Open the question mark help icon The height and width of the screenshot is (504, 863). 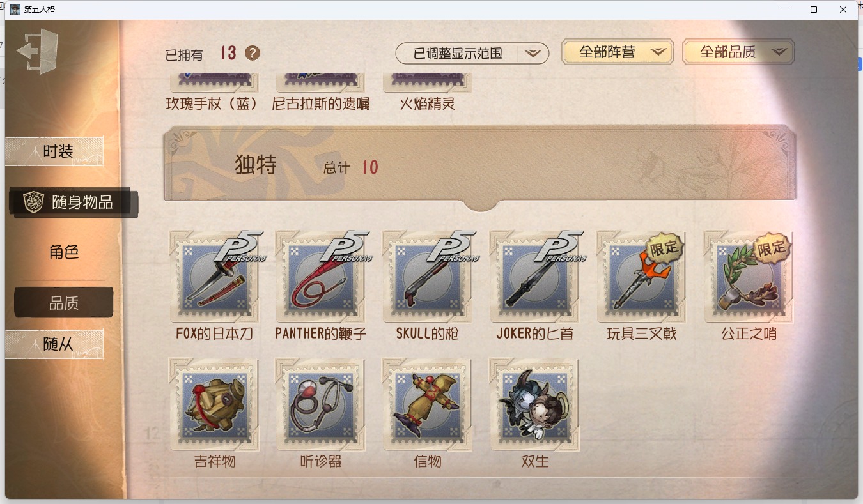click(253, 53)
